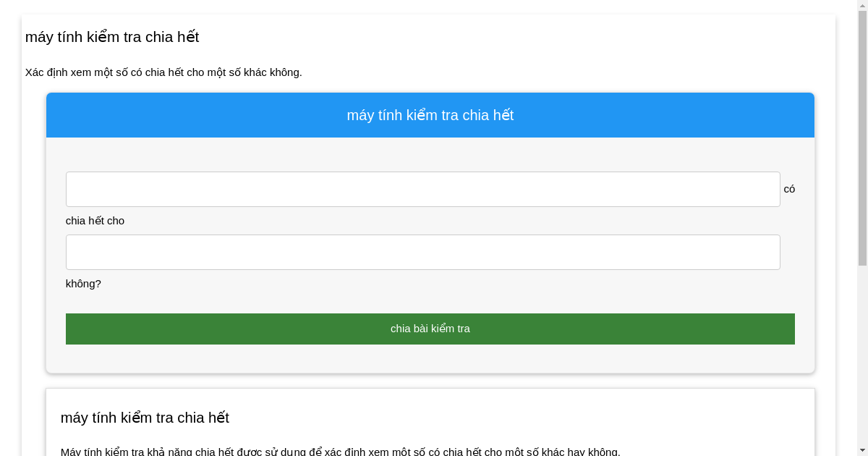The height and width of the screenshot is (456, 868).
Task: Click the up arrow on the scrollbar
Action: pyautogui.click(x=863, y=5)
